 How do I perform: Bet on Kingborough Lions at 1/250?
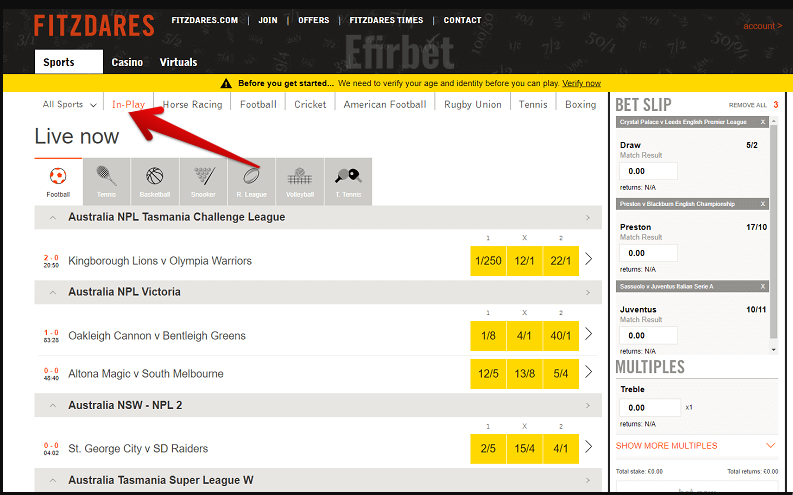(488, 261)
